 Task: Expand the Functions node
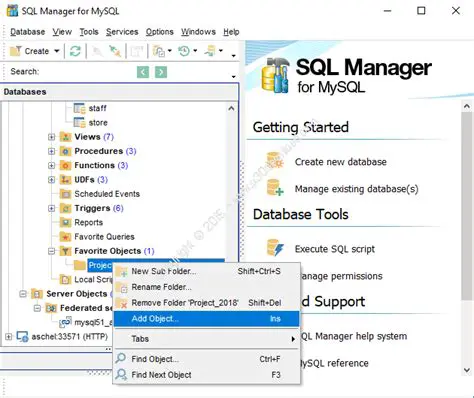pos(51,166)
